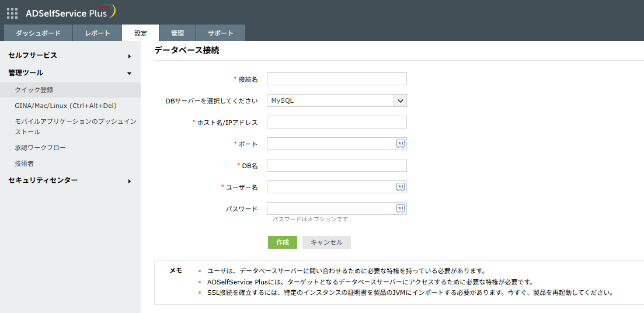This screenshot has height=313, width=644.
Task: Collapse the 管理ツール sidebar section
Action: [x=70, y=73]
